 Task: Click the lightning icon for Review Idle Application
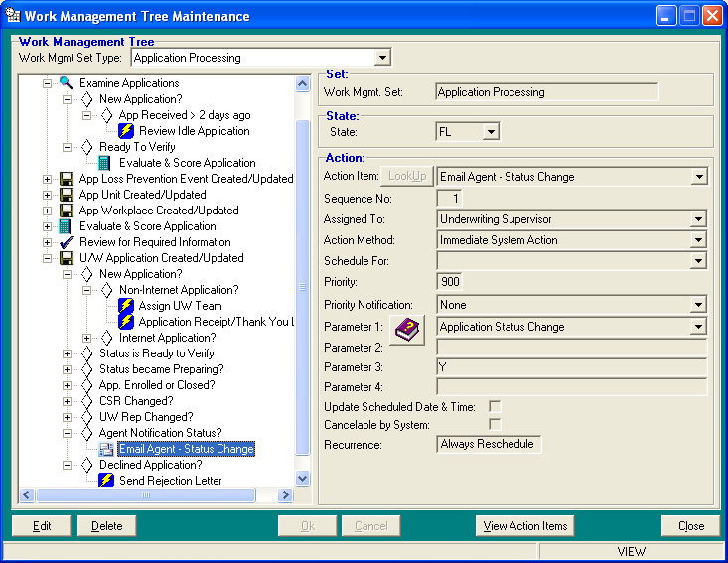126,131
